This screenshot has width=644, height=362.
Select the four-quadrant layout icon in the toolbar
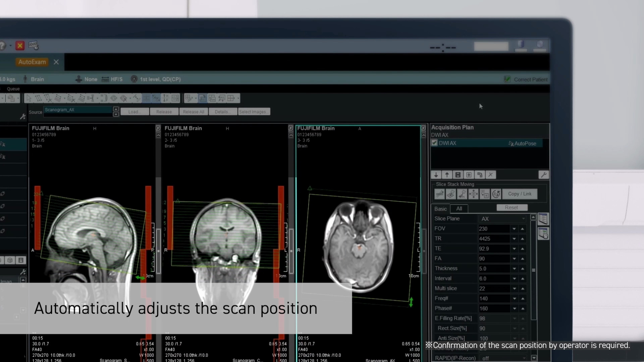tap(231, 98)
